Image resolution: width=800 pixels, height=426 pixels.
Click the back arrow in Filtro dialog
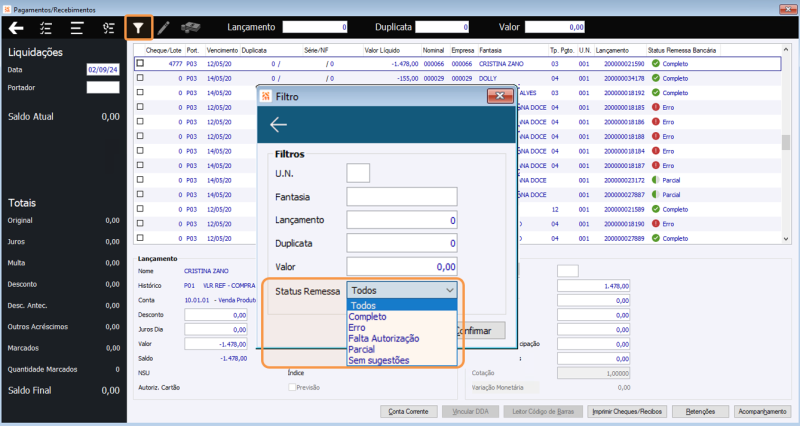tap(278, 124)
